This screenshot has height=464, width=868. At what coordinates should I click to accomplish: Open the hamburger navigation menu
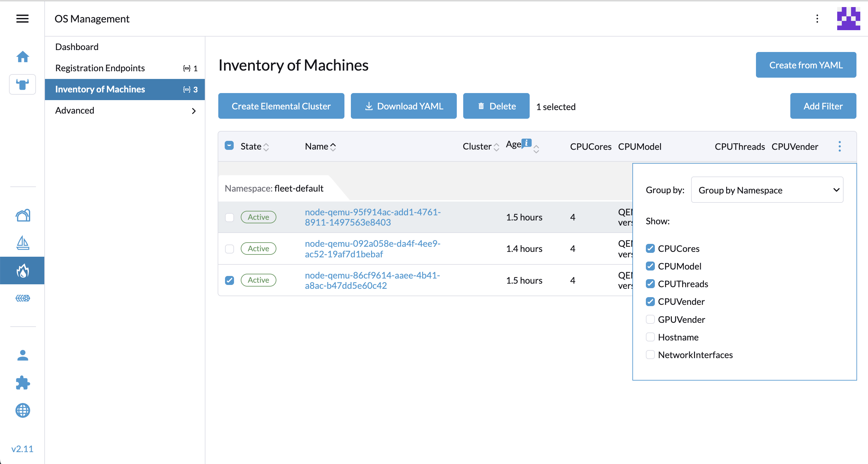(22, 19)
